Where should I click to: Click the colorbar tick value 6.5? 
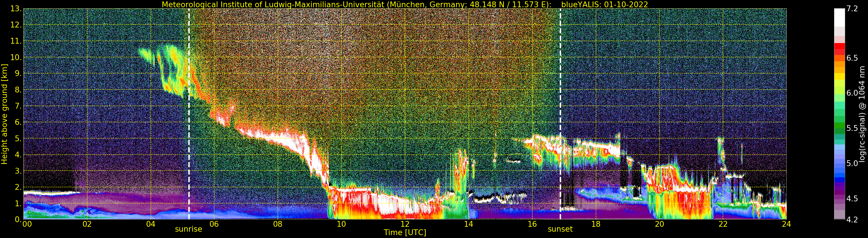[x=852, y=58]
